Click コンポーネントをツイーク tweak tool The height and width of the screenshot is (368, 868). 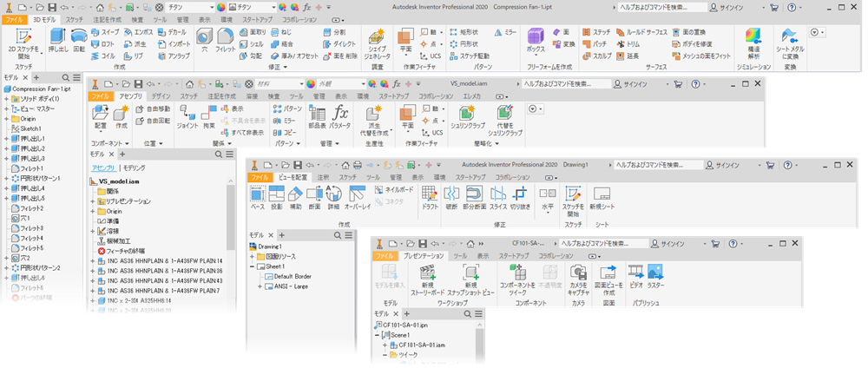[x=517, y=279]
